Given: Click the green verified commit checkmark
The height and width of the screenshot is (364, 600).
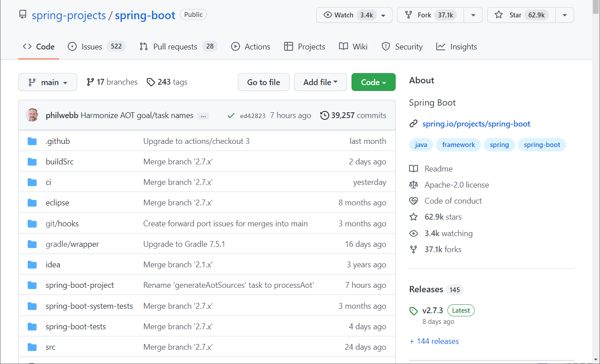Looking at the screenshot, I should click(231, 115).
